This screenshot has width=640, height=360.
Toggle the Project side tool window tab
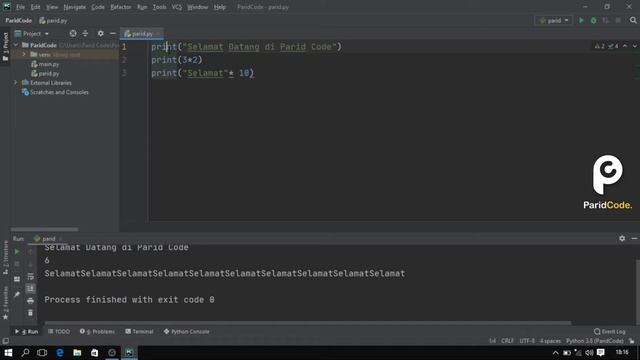[5, 47]
